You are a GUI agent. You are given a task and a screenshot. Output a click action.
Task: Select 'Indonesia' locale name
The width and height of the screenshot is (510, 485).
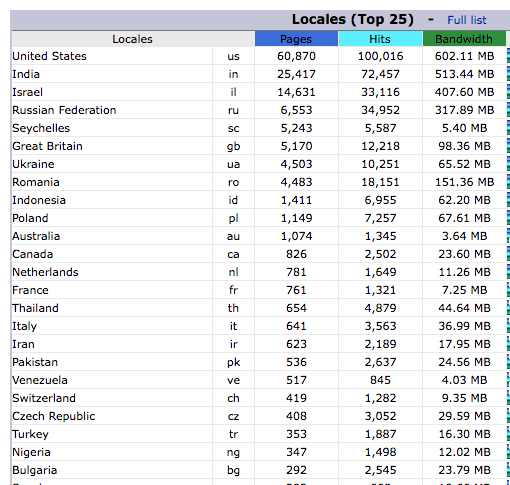[x=39, y=200]
